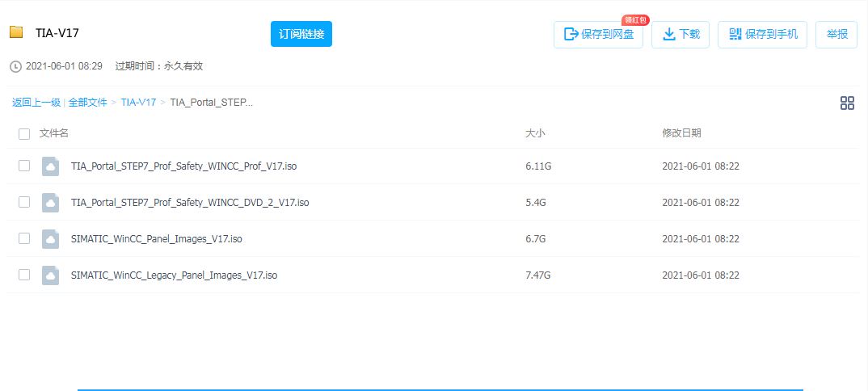Go back via 返回上一级 link
The image size is (868, 391).
click(x=36, y=103)
